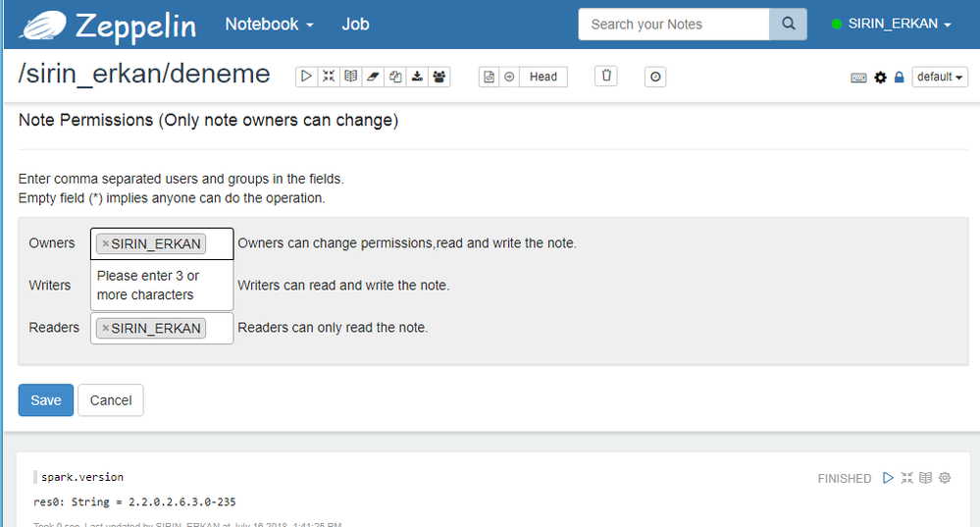The height and width of the screenshot is (527, 980).
Task: Open the Job page
Action: [355, 25]
